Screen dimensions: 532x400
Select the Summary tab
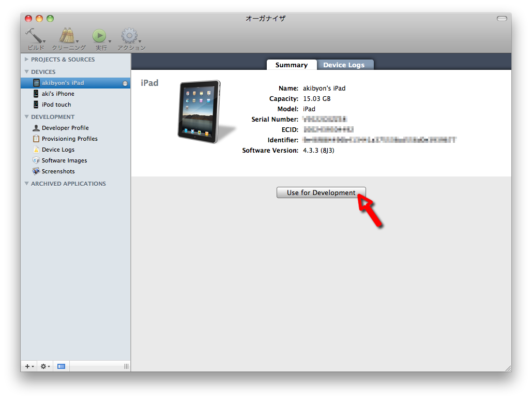coord(291,65)
